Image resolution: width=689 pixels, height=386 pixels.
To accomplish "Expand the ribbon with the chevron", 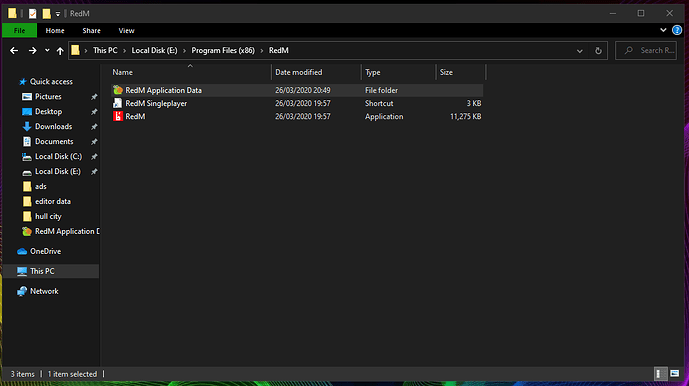I will (x=663, y=30).
